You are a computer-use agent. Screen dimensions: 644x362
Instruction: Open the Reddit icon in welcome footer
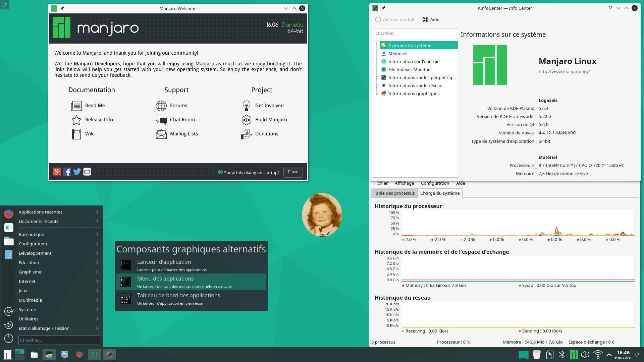[87, 172]
